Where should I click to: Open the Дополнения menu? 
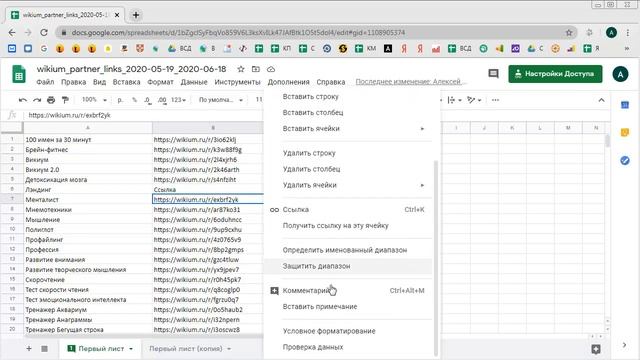coord(288,82)
